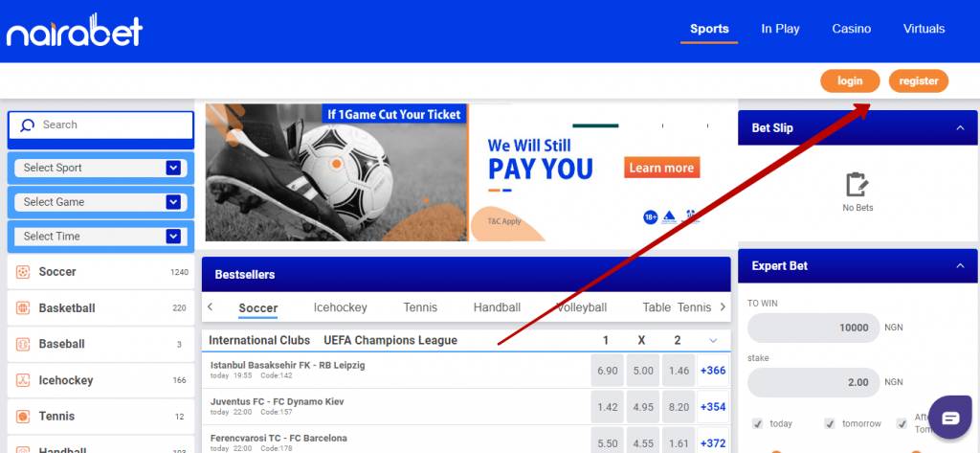
Task: Click the Baseball icon in sidebar
Action: click(23, 344)
